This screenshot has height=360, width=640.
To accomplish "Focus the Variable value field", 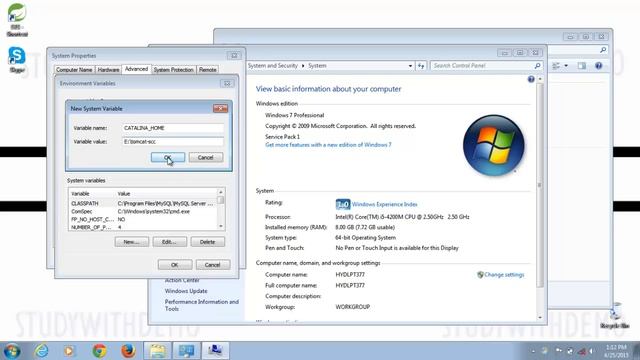I will click(173, 142).
